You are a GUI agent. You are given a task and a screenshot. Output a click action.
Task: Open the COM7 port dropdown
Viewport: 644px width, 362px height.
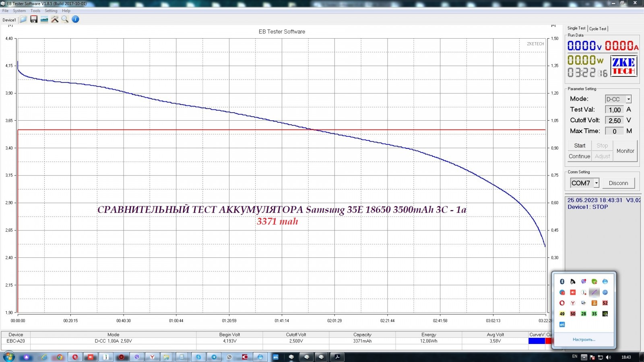[x=596, y=183]
